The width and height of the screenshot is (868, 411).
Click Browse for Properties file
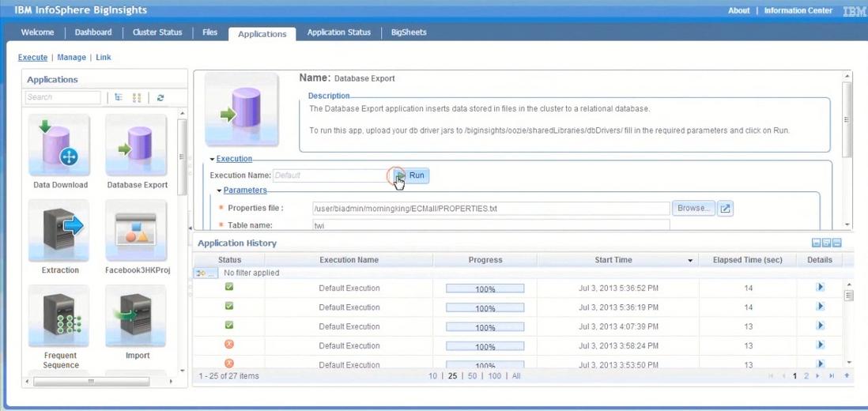(693, 209)
